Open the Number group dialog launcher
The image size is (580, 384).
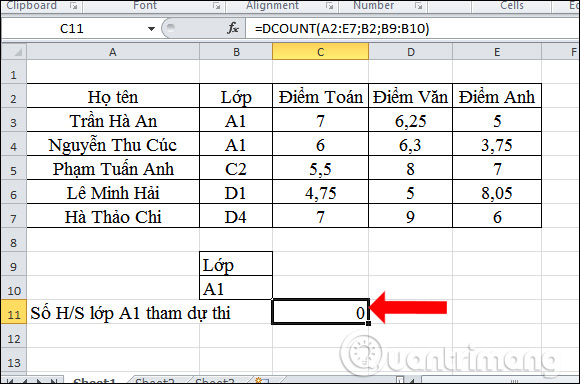pos(418,6)
